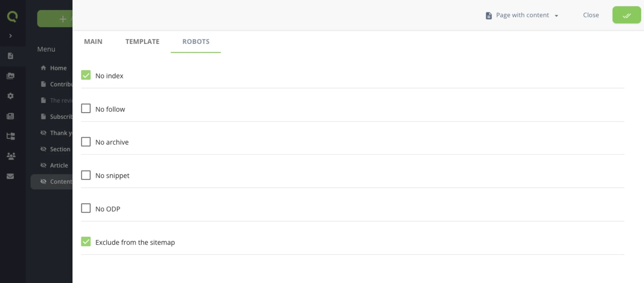
Task: Close the page settings panel
Action: pos(591,15)
